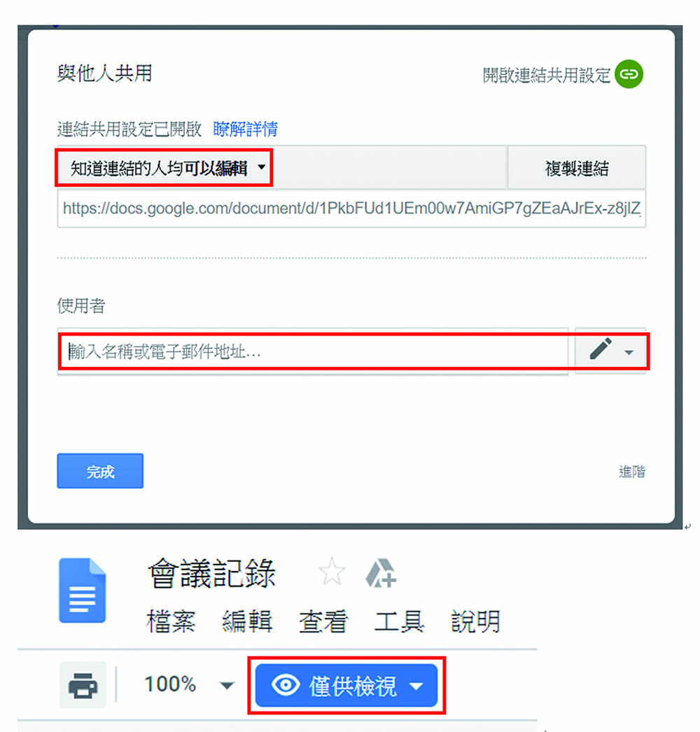This screenshot has height=732, width=700.
Task: Open the 編輯 menu
Action: pyautogui.click(x=247, y=621)
